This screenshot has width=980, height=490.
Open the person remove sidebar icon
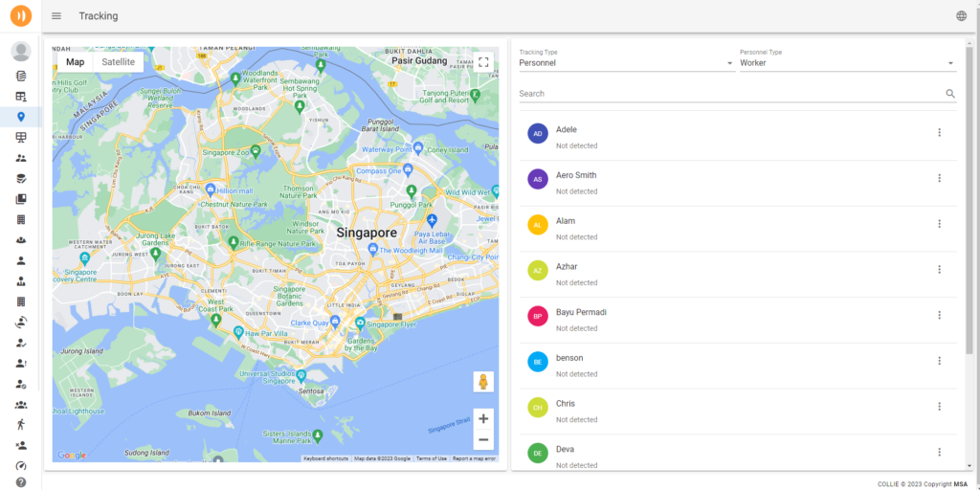(x=21, y=446)
